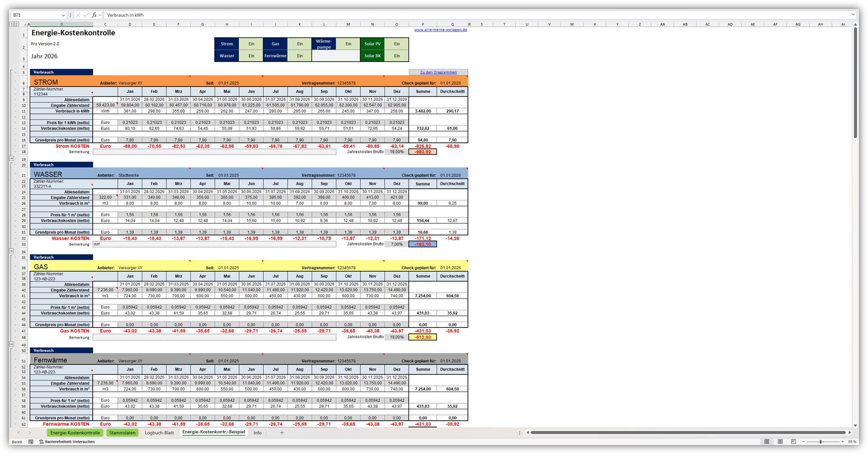The image size is (868, 454).
Task: Toggle the Strom 'Ein' switch cell
Action: (251, 44)
